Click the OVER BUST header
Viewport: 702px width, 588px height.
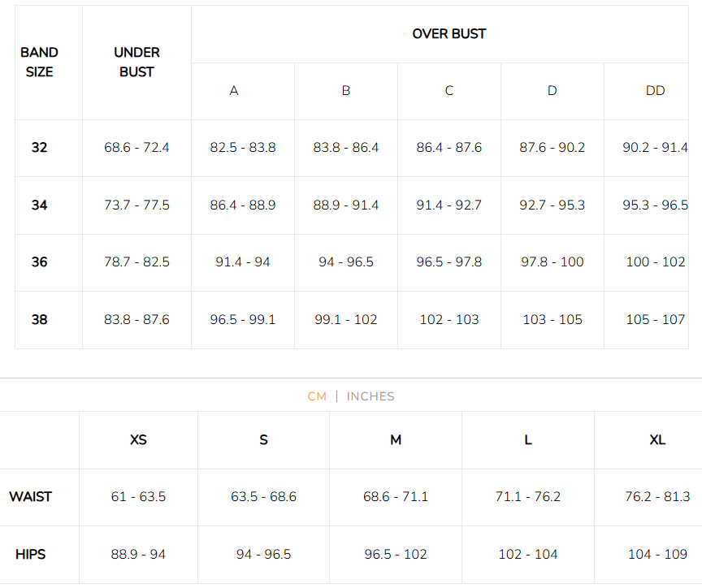point(448,33)
